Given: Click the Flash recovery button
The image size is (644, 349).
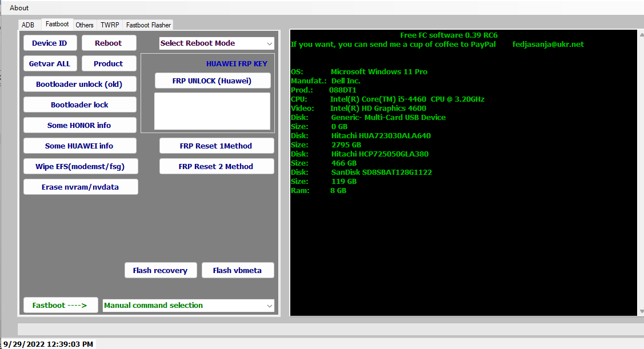Looking at the screenshot, I should point(161,270).
